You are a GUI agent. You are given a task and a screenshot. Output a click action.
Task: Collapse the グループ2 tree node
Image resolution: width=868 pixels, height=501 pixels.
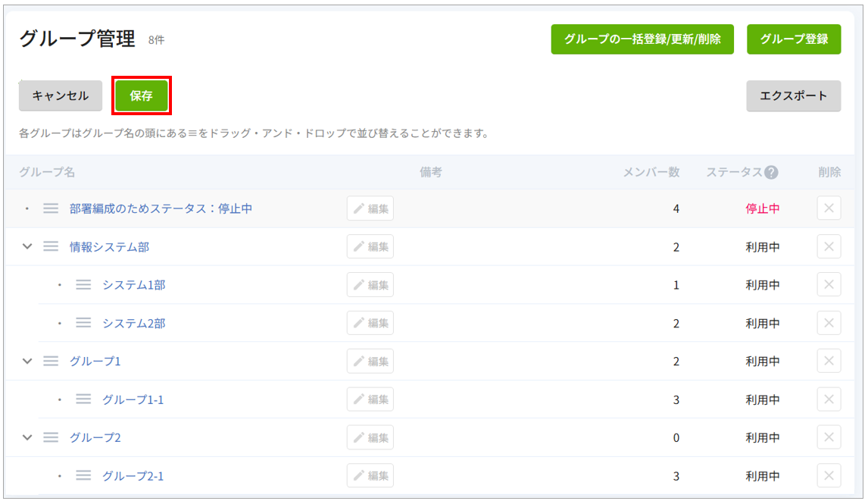(28, 437)
